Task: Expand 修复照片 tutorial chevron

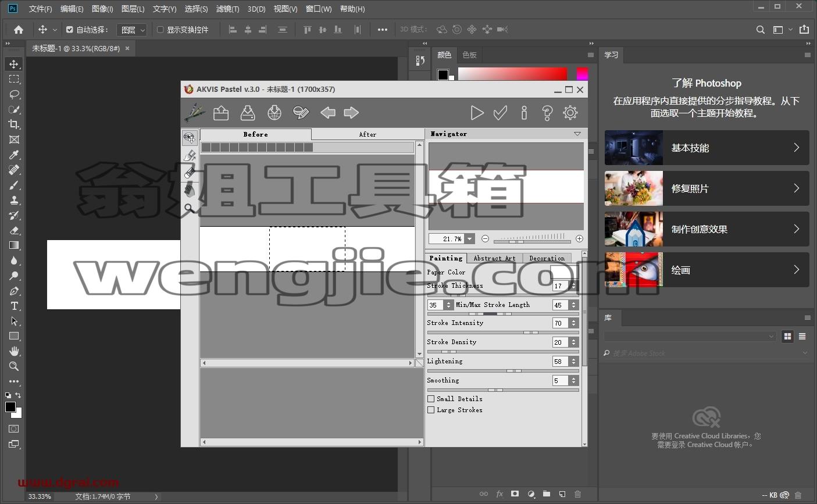Action: pos(797,188)
